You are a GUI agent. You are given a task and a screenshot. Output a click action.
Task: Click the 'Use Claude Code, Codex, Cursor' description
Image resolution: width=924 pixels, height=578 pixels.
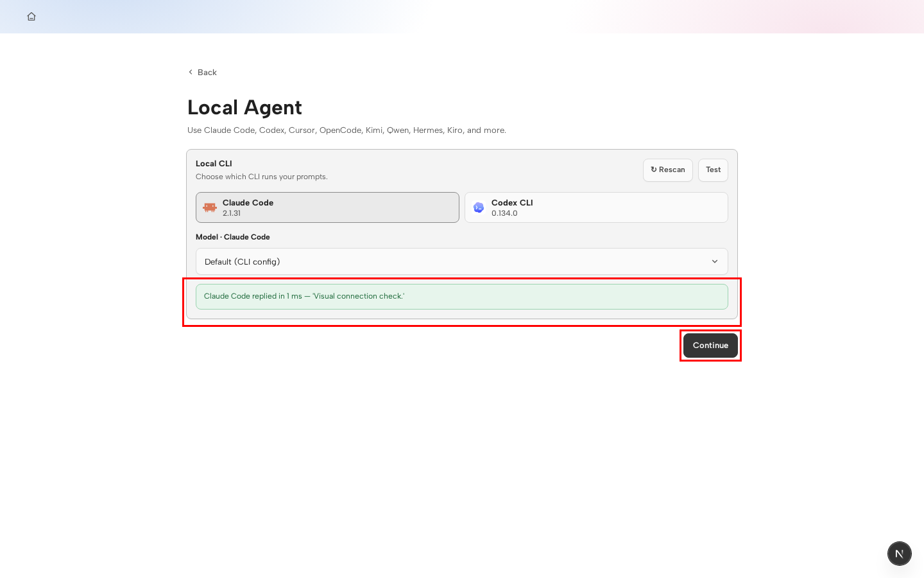click(x=346, y=130)
